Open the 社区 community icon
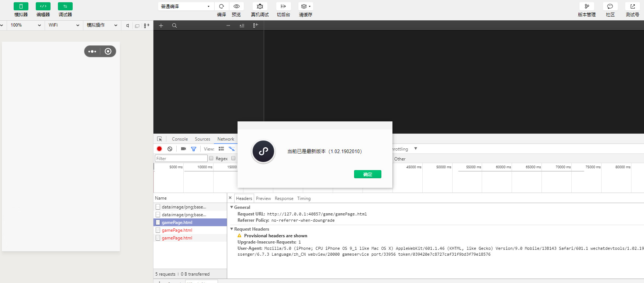 click(610, 6)
